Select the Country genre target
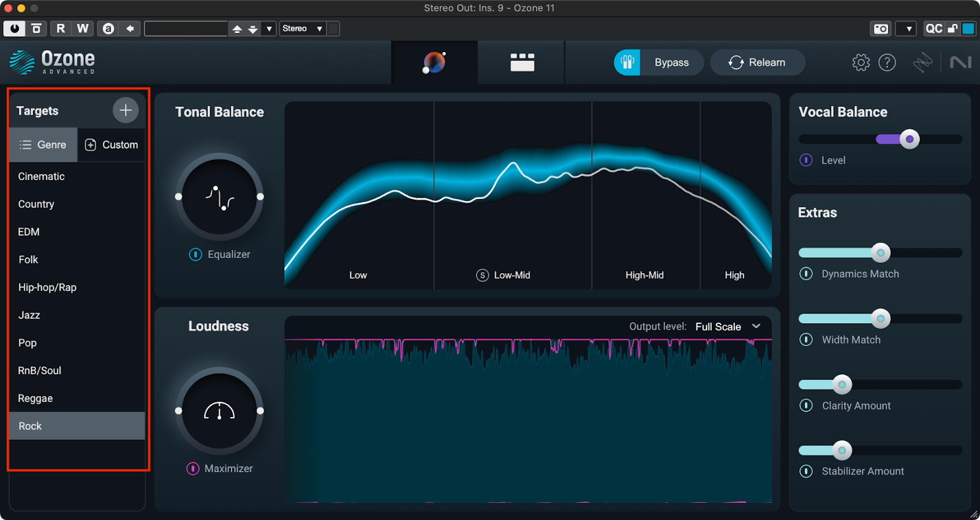The image size is (980, 520). (77, 204)
